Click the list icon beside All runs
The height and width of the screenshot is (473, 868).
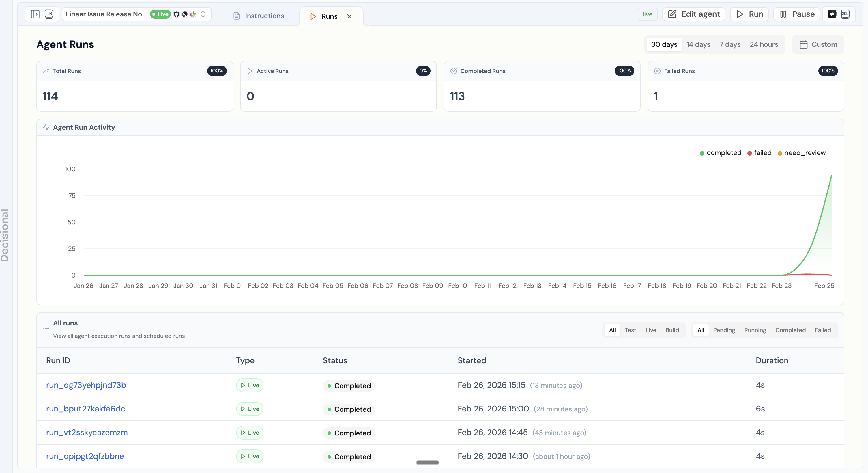tap(46, 330)
